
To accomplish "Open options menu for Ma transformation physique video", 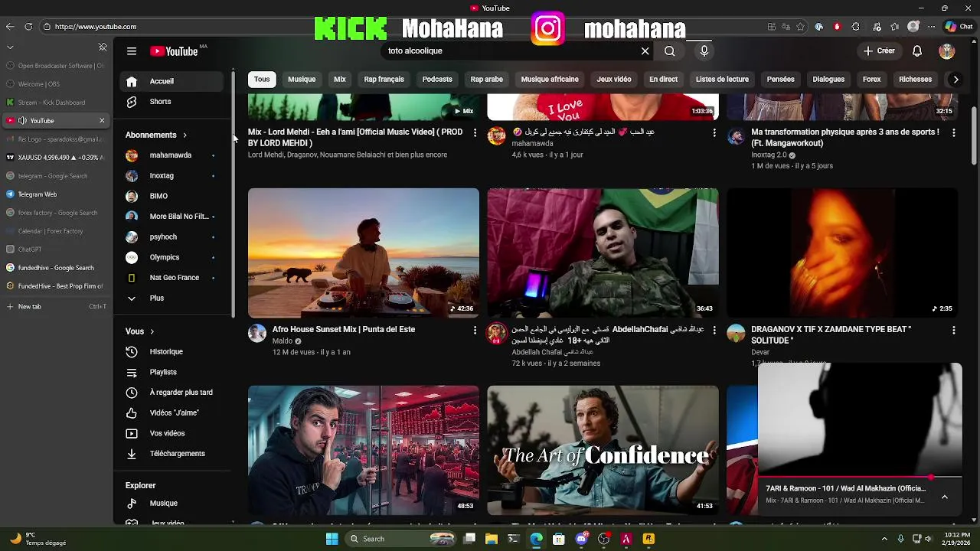I will click(x=953, y=133).
